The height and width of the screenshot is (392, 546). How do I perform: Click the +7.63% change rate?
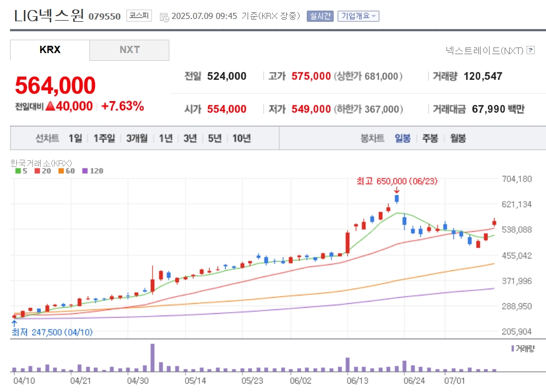[x=122, y=106]
